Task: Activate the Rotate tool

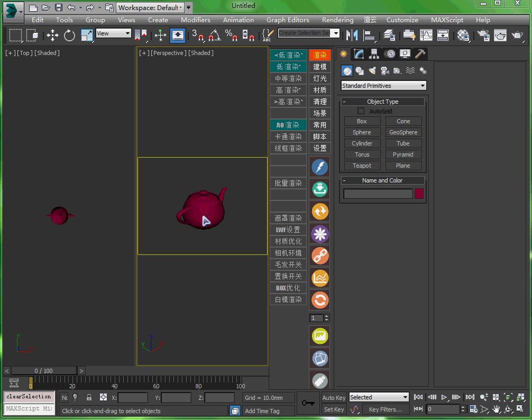Action: tap(69, 35)
